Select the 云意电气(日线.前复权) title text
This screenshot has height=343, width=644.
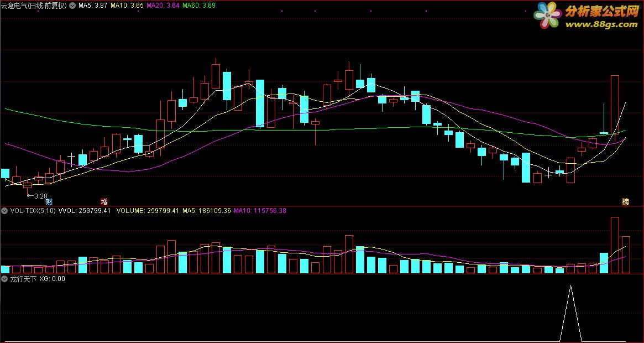tap(34, 6)
